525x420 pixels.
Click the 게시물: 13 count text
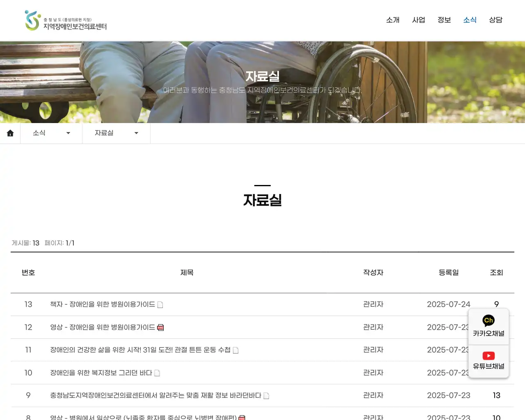pos(25,243)
